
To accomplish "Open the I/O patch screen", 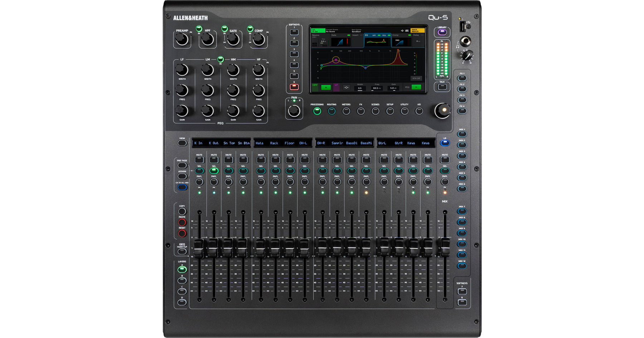I will [x=419, y=111].
